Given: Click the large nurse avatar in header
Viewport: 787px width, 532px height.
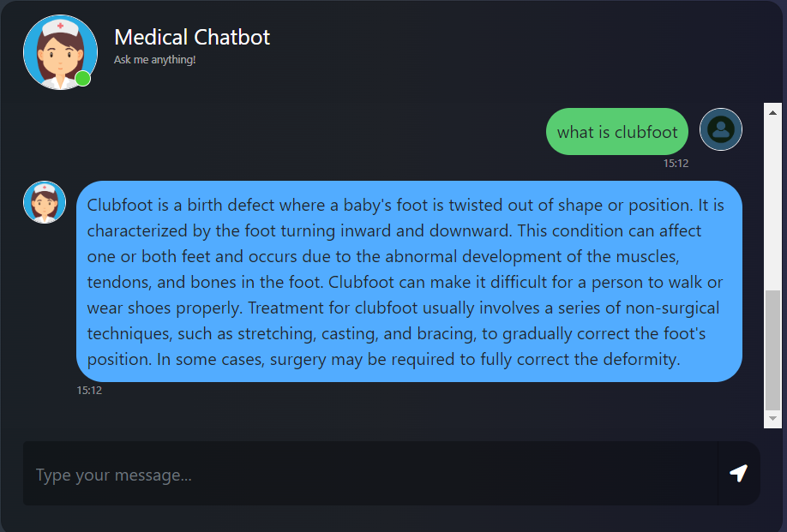Looking at the screenshot, I should (60, 51).
